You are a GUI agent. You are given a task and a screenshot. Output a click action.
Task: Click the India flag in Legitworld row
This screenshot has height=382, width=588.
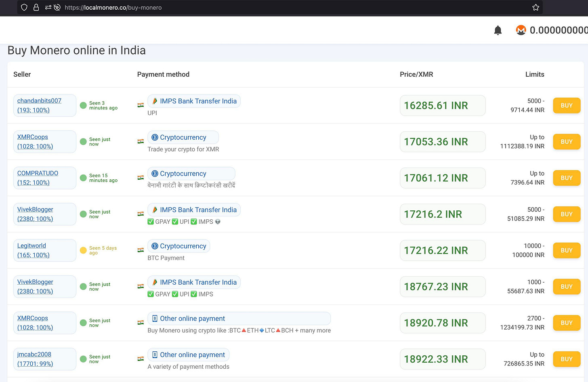[141, 250]
